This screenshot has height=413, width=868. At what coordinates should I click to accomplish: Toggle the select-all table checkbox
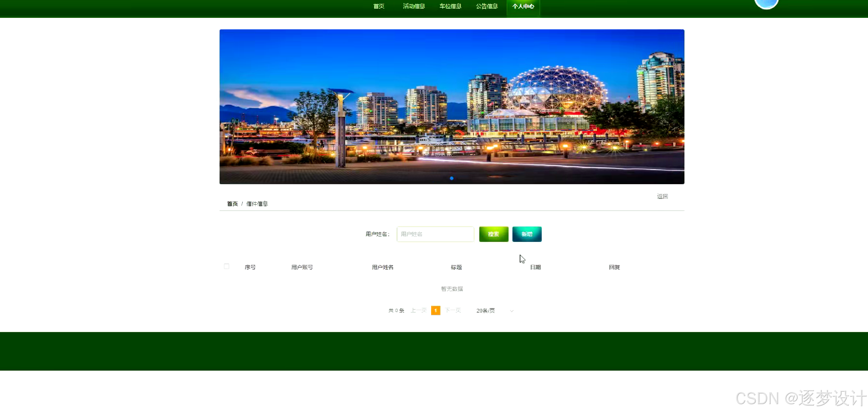(x=227, y=266)
